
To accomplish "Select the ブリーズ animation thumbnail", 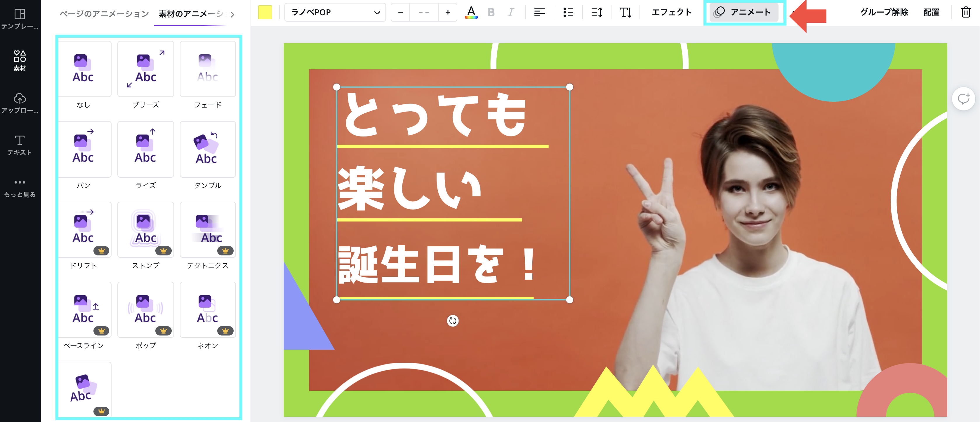I will click(x=146, y=69).
